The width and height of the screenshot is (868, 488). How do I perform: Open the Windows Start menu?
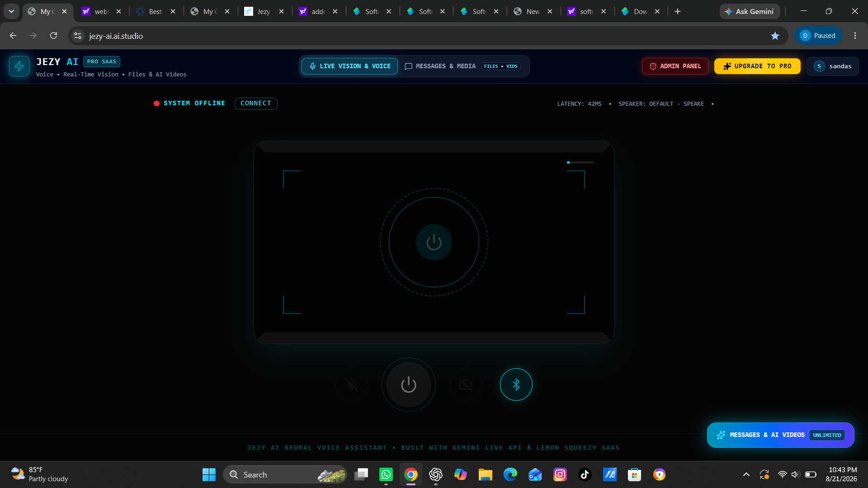[209, 474]
